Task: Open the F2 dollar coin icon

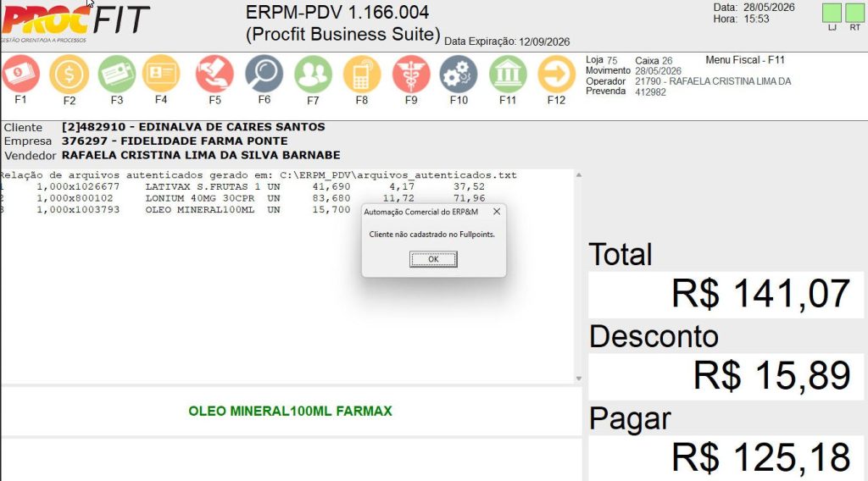Action: [x=70, y=74]
